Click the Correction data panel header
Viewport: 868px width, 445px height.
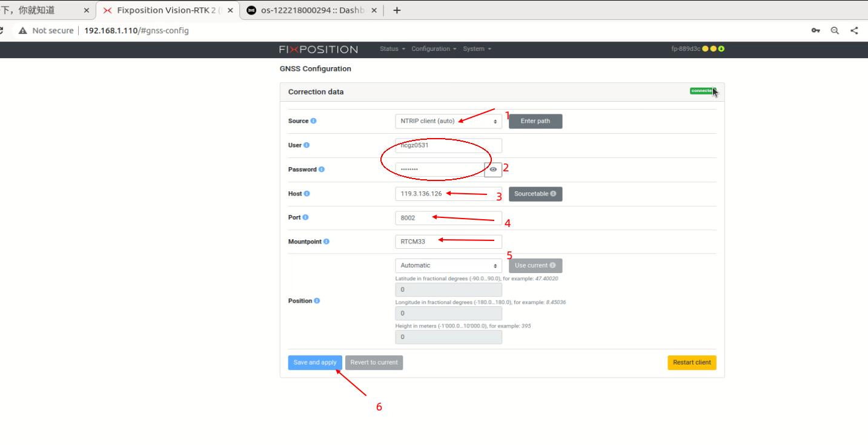click(502, 92)
